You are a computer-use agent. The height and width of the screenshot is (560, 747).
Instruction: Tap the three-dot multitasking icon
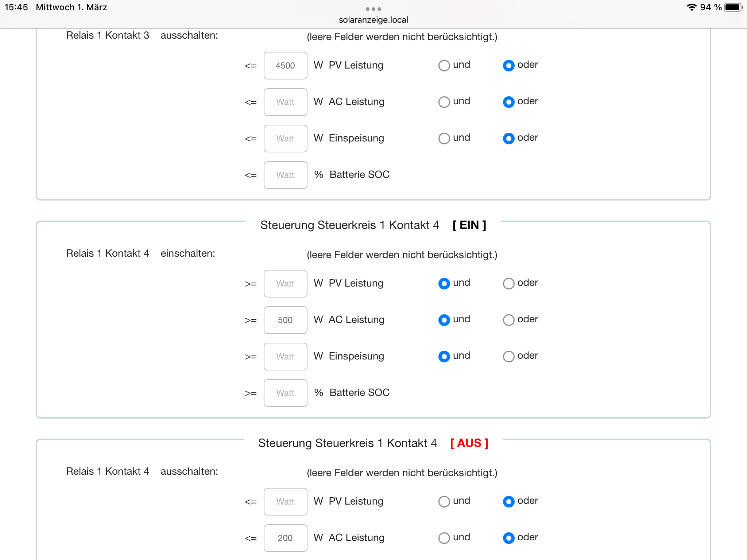373,9
